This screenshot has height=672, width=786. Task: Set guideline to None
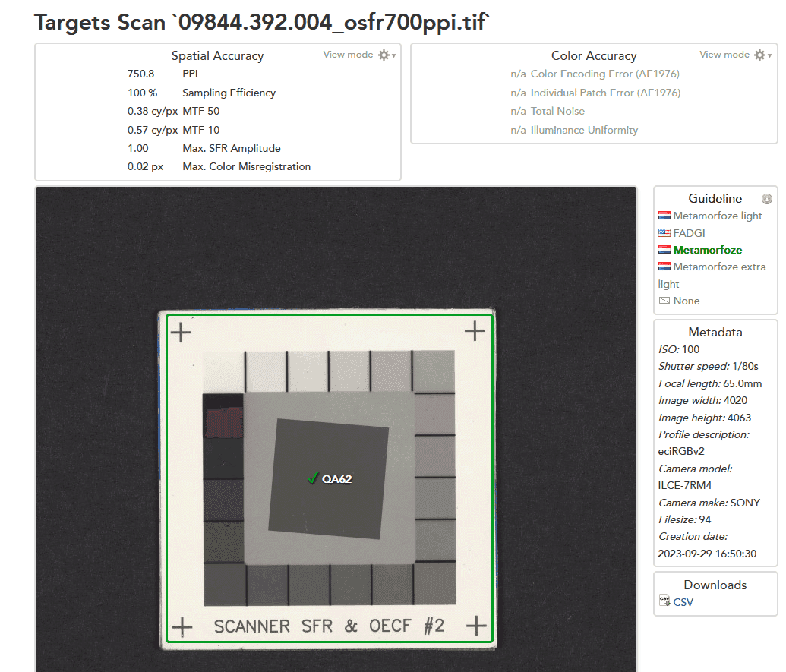point(686,301)
